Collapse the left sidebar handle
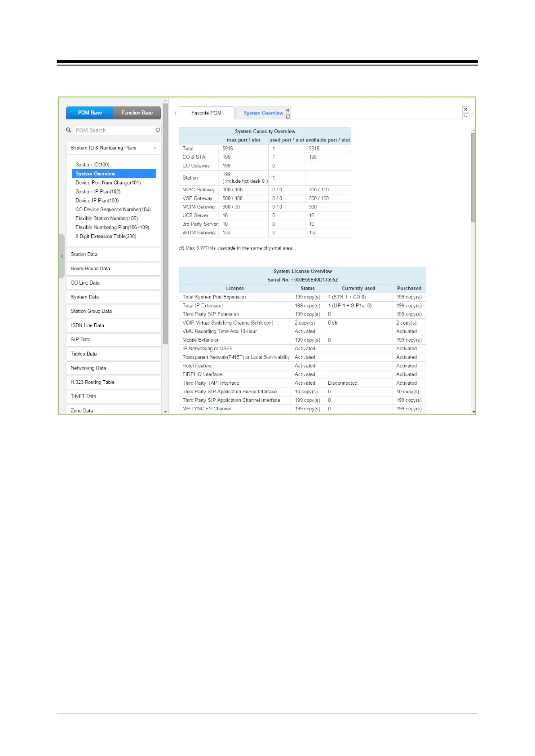The image size is (535, 756). click(x=62, y=256)
